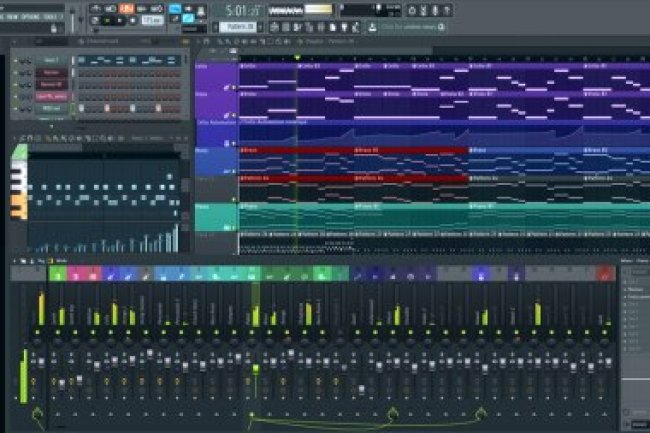Mute the Viola track in the playlist
Image resolution: width=650 pixels, height=433 pixels.
(233, 115)
